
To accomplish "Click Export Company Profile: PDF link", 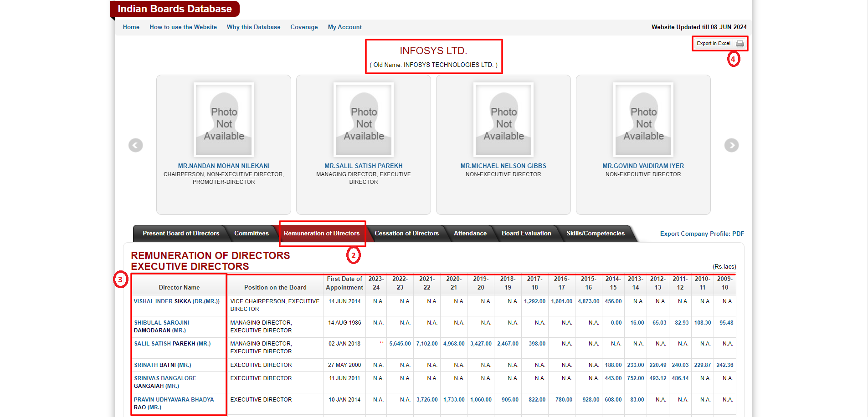I will (702, 234).
